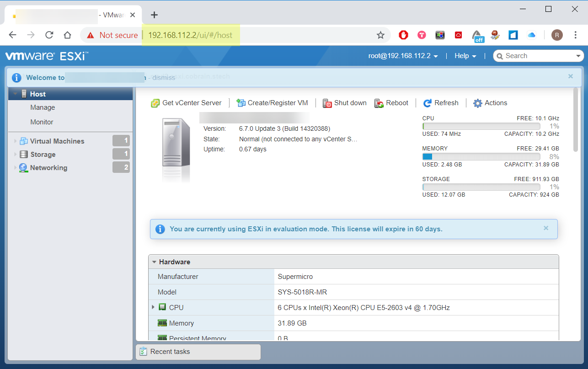
Task: Expand the Virtual Machines tree node
Action: pos(16,141)
